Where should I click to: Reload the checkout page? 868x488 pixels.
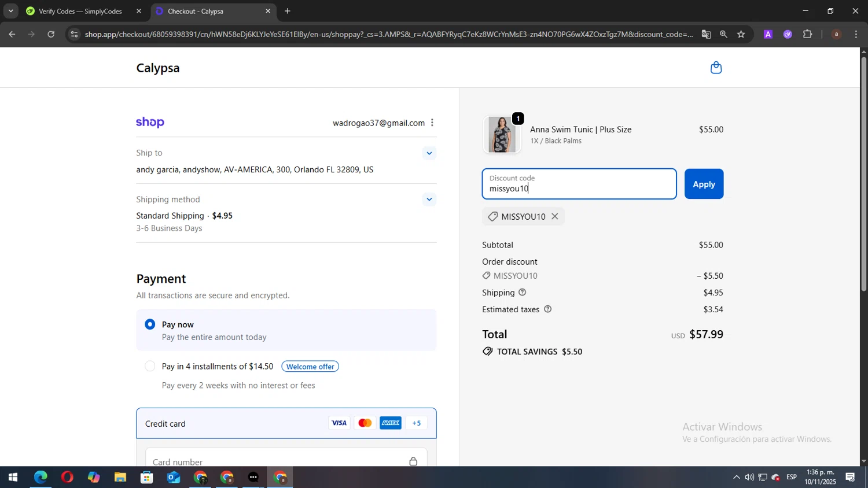pos(51,34)
